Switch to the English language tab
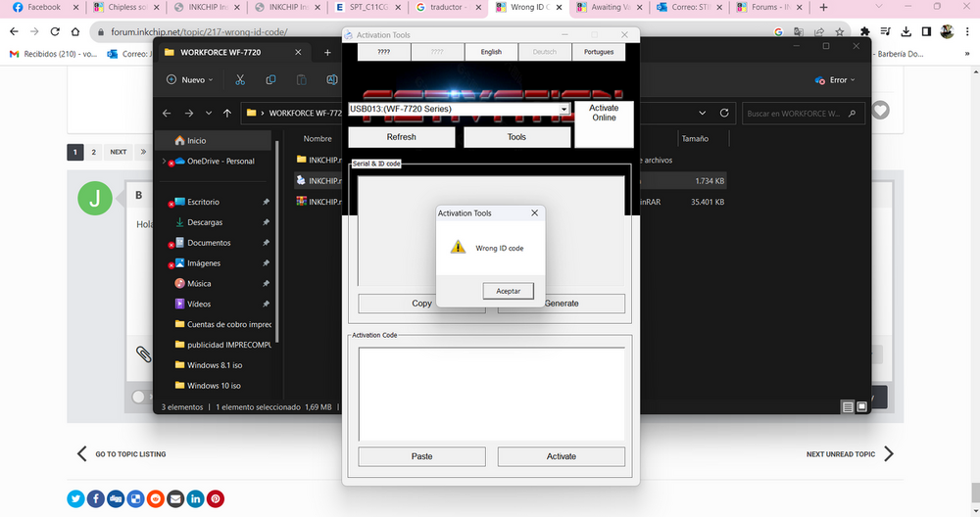Viewport: 980px width, 517px height. coord(491,52)
